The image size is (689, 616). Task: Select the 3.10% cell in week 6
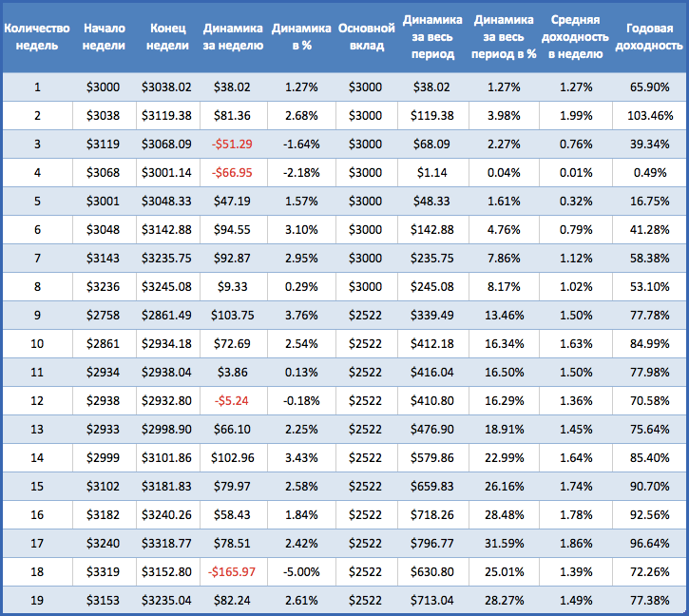click(x=301, y=230)
